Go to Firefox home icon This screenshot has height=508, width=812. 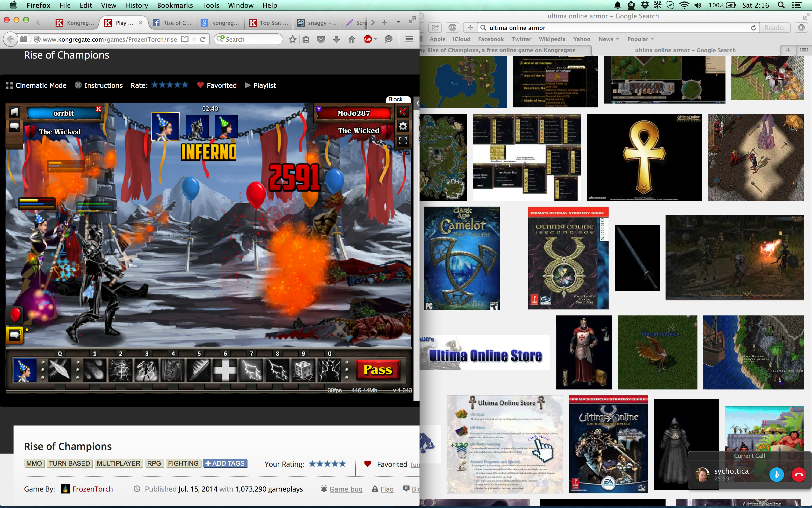(352, 39)
